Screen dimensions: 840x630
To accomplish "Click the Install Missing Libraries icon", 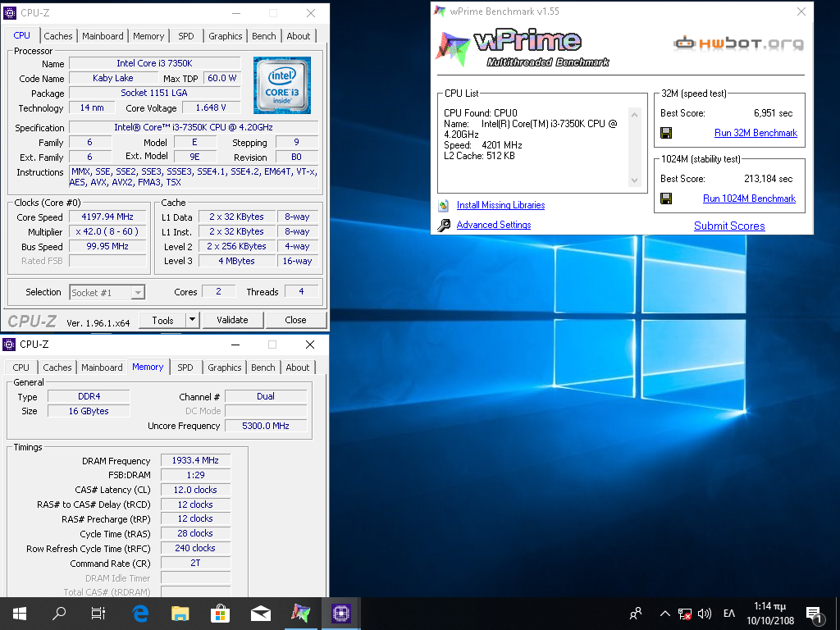I will point(444,205).
